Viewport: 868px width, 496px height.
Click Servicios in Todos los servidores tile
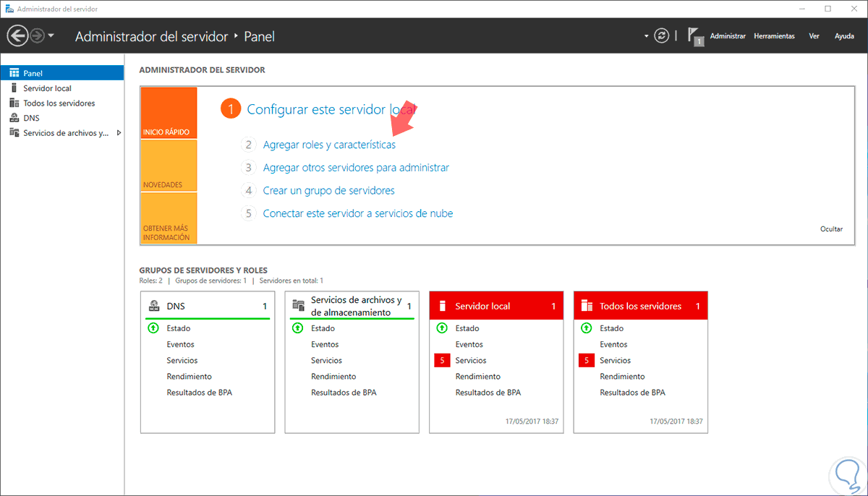616,360
